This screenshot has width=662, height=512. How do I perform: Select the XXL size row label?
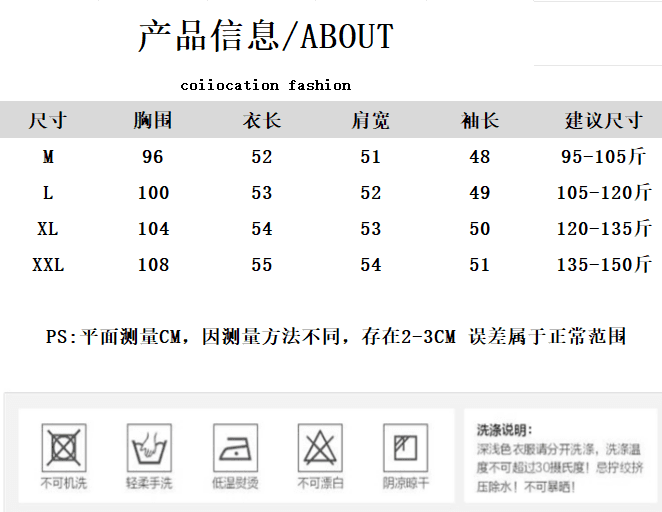(48, 265)
